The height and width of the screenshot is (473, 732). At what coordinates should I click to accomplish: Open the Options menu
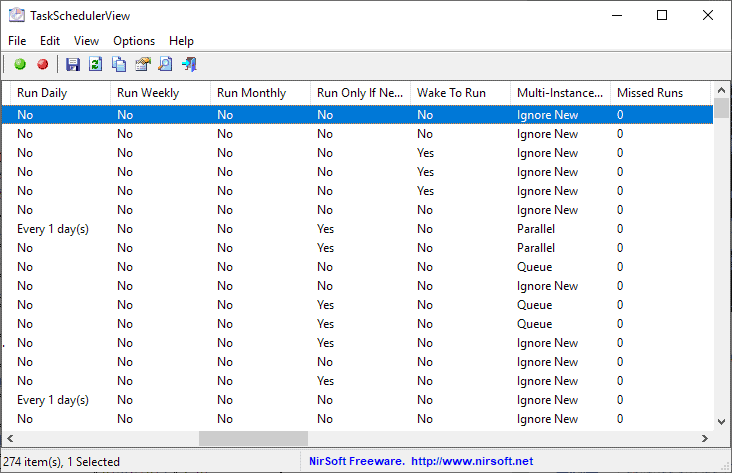pyautogui.click(x=134, y=41)
